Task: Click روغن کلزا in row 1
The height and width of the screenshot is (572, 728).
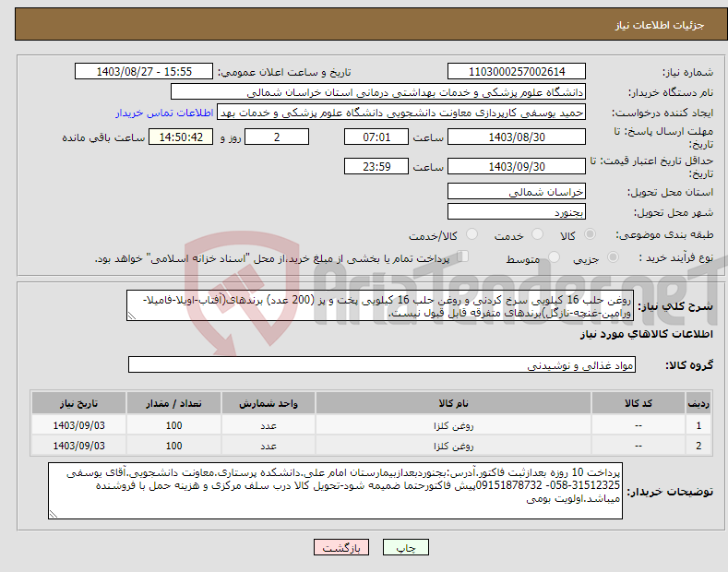Action: (453, 425)
